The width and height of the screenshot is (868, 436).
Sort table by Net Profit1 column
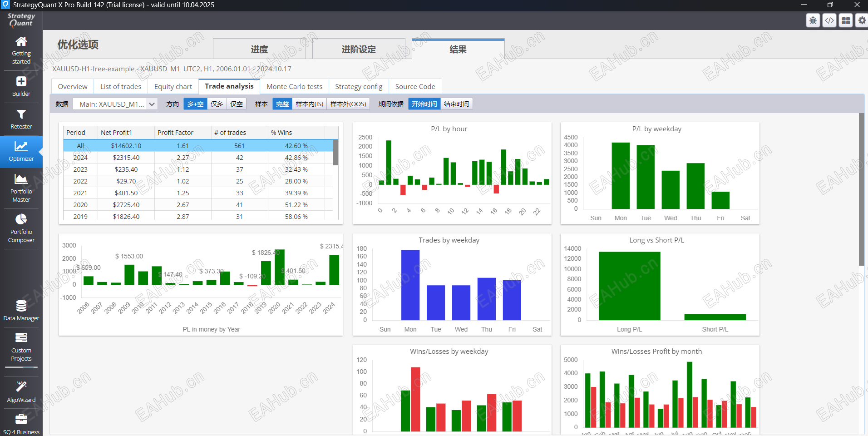coord(126,133)
